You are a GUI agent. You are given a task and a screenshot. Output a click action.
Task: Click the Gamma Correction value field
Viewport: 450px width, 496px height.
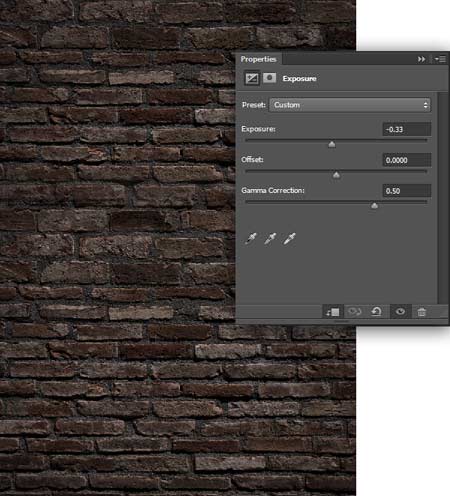click(x=407, y=191)
